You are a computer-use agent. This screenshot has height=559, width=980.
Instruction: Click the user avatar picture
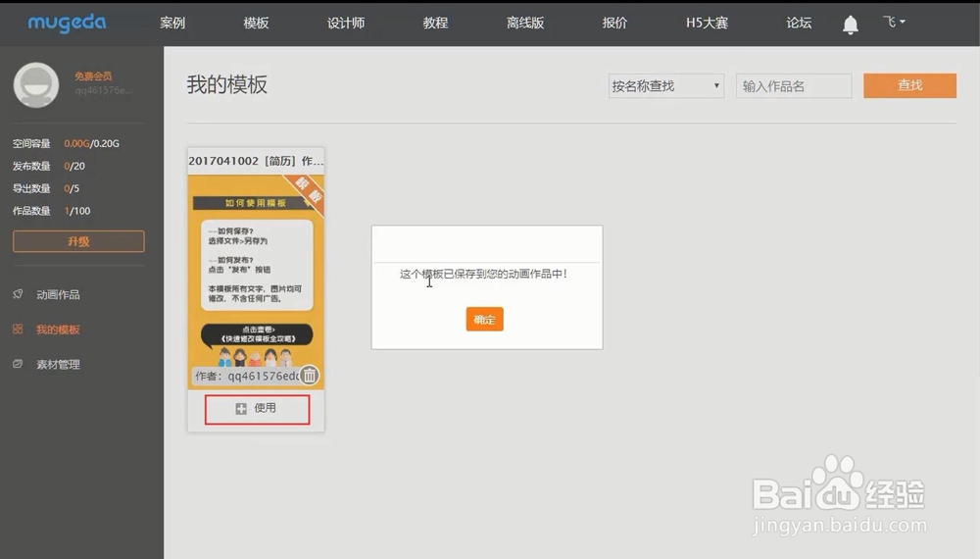click(36, 84)
